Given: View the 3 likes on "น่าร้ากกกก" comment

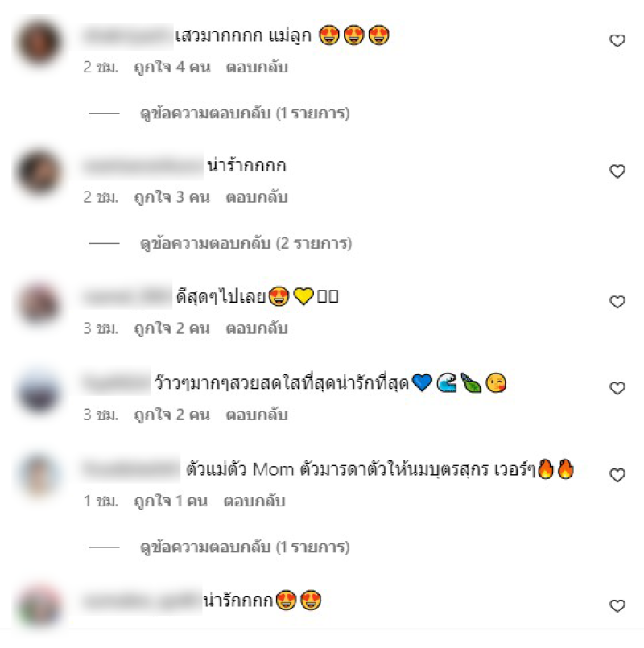Looking at the screenshot, I should click(172, 197).
